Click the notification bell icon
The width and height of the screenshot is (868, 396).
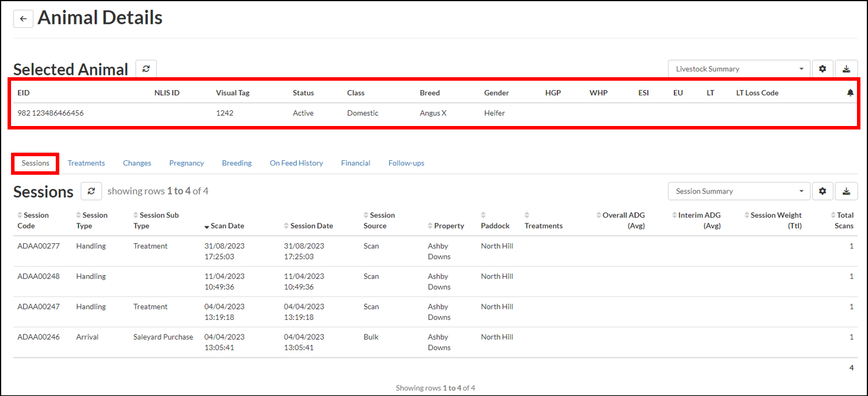pos(850,93)
